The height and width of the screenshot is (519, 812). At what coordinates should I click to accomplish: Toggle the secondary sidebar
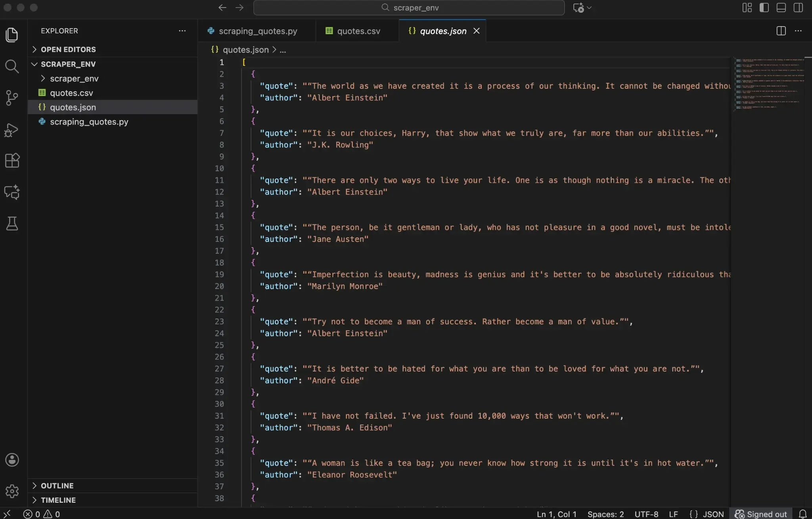pyautogui.click(x=798, y=8)
